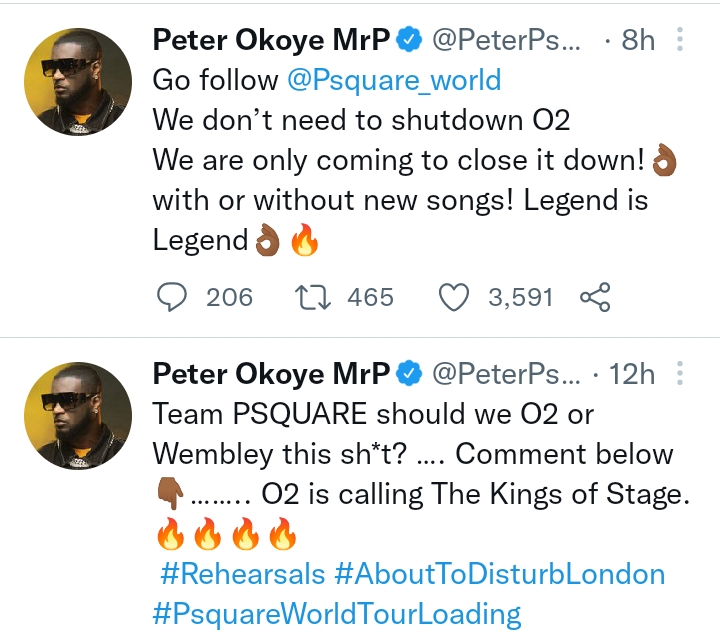
Task: Click the Peter Okoye MrP name on the first tweet
Action: tap(270, 40)
